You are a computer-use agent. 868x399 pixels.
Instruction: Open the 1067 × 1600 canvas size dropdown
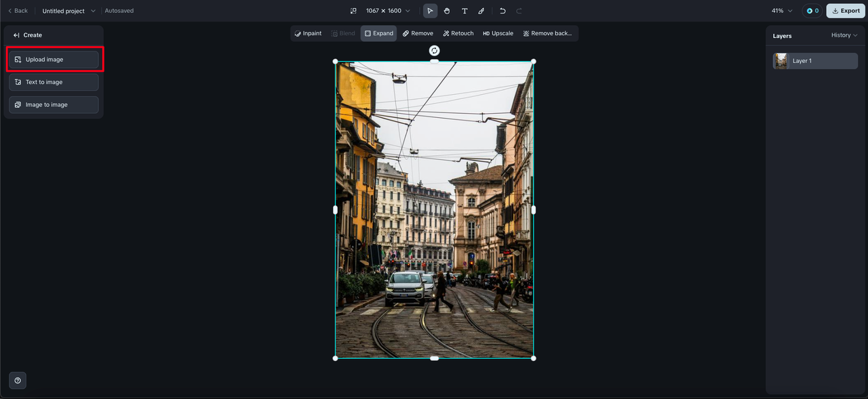(388, 11)
